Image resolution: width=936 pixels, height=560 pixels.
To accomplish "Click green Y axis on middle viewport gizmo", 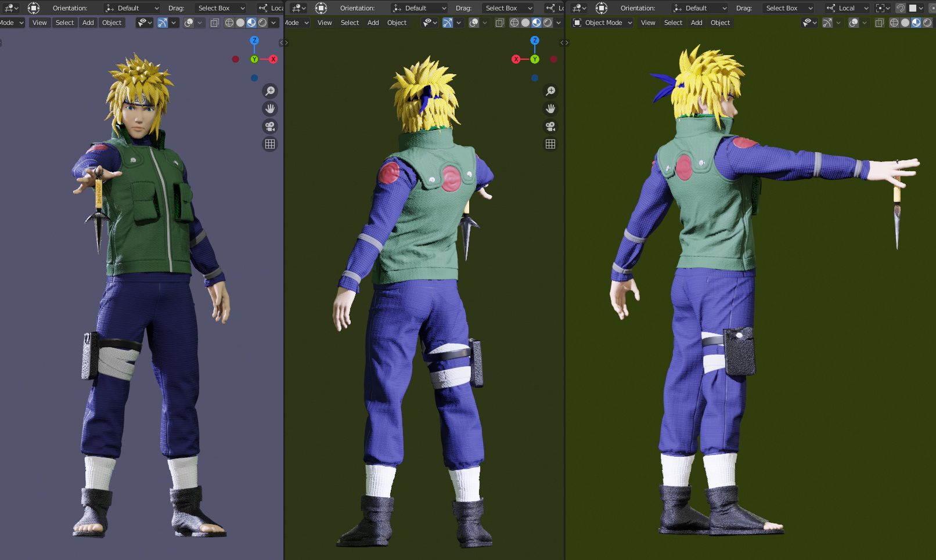I will 535,59.
